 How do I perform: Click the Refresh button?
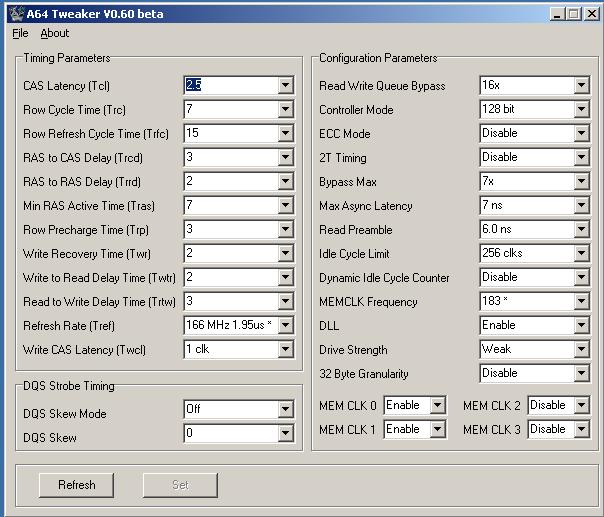point(76,485)
